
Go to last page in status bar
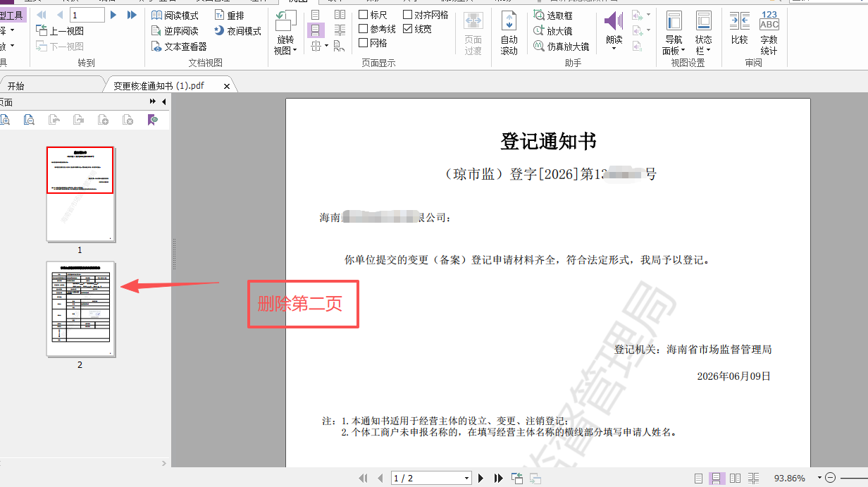point(499,478)
